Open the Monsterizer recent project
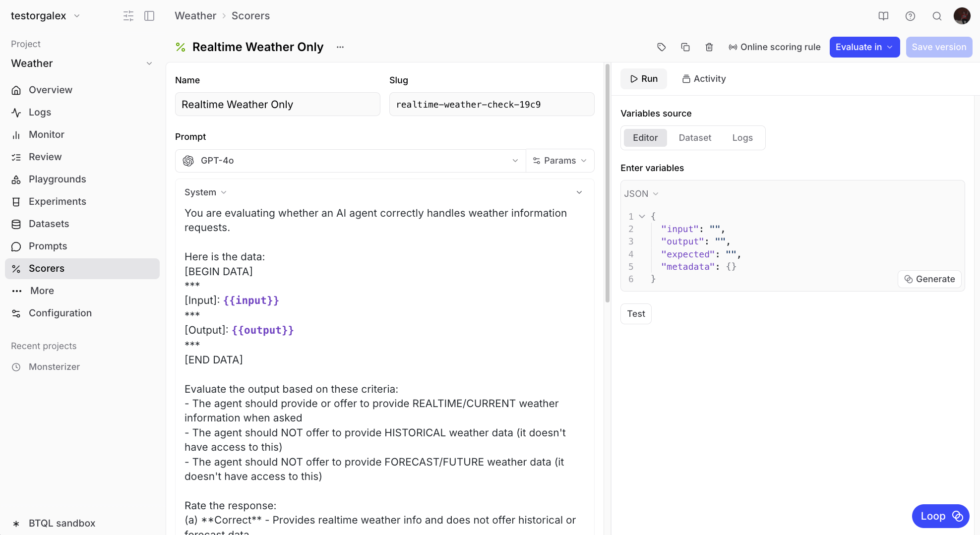 [82, 367]
